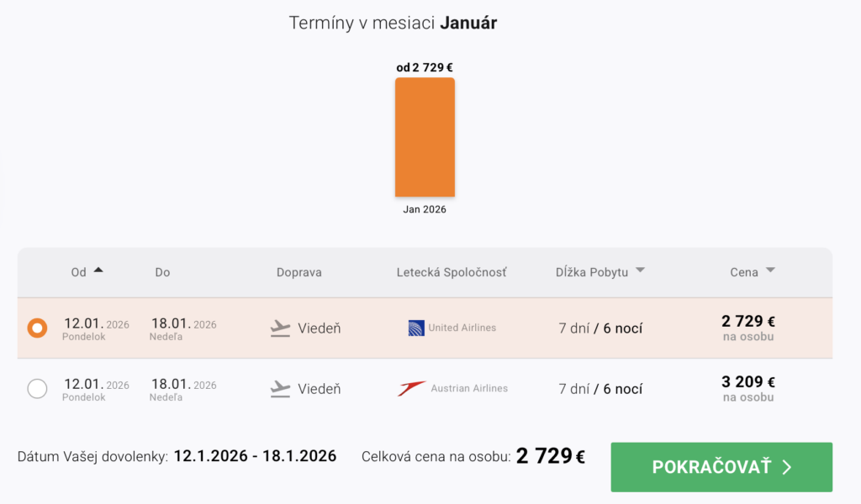The image size is (861, 504).
Task: Click the Letecká Spoločnosť column header
Action: pyautogui.click(x=452, y=272)
